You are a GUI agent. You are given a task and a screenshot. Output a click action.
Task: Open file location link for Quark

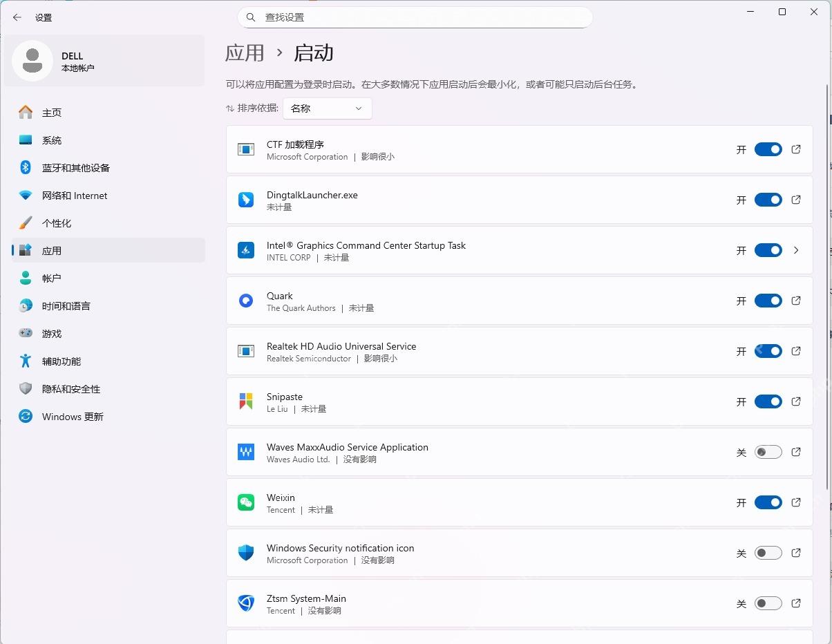pos(796,301)
